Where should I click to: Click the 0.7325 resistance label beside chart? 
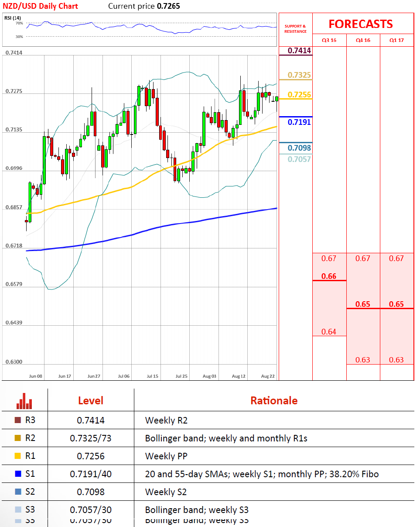tap(299, 75)
